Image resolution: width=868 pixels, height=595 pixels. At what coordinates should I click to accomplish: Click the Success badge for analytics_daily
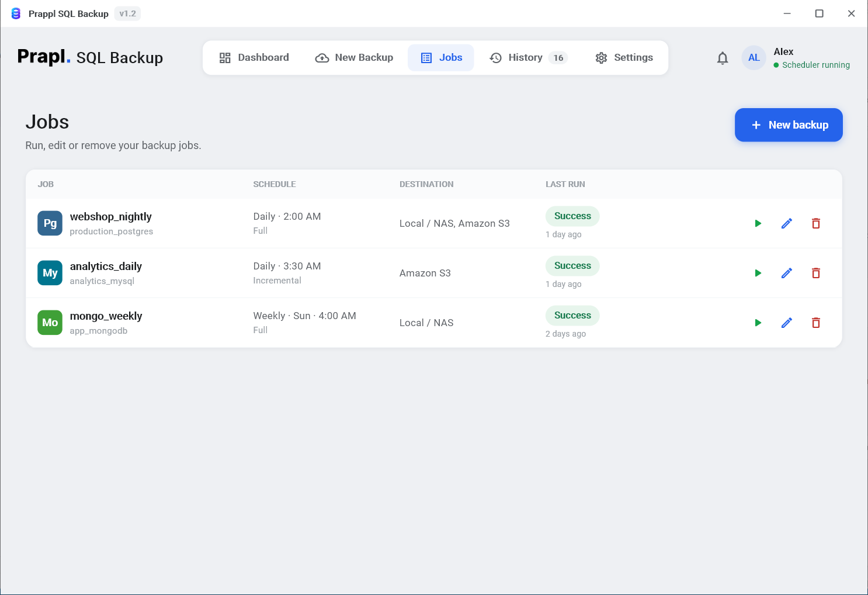[572, 265]
